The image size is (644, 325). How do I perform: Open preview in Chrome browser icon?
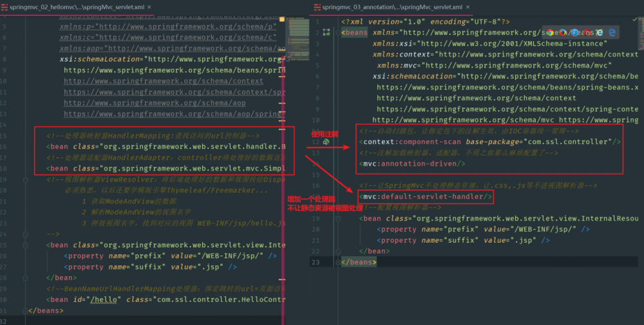click(550, 32)
